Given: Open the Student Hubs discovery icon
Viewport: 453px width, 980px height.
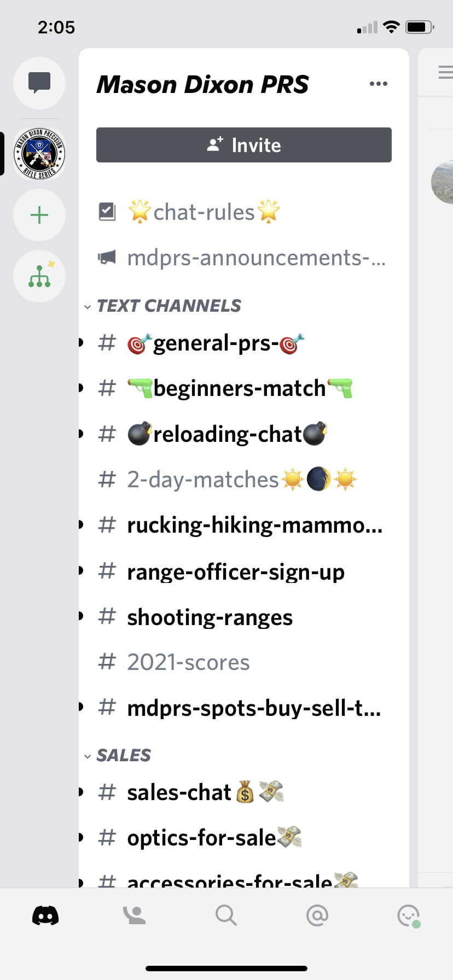Looking at the screenshot, I should [x=39, y=276].
